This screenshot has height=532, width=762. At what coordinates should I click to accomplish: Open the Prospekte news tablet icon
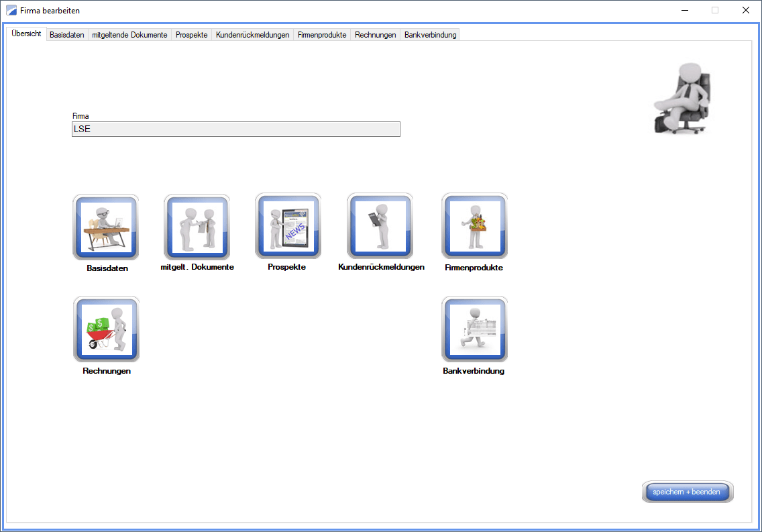(288, 227)
